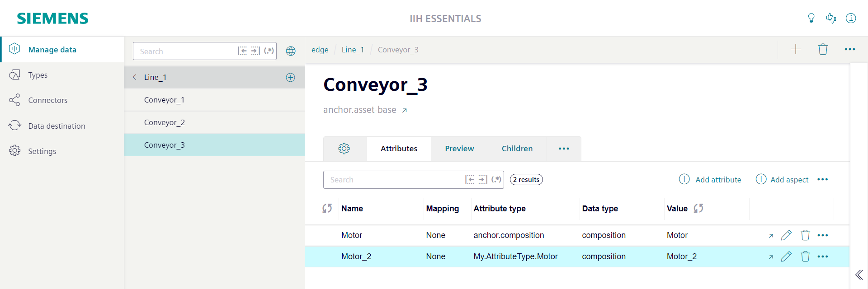868x289 pixels.
Task: Click Add aspect
Action: point(782,179)
